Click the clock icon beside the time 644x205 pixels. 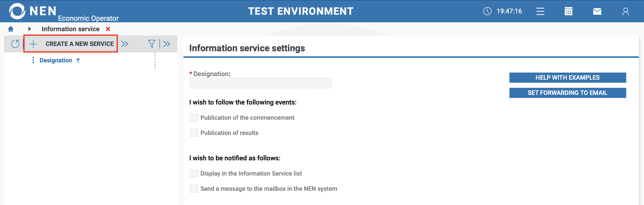(x=487, y=11)
